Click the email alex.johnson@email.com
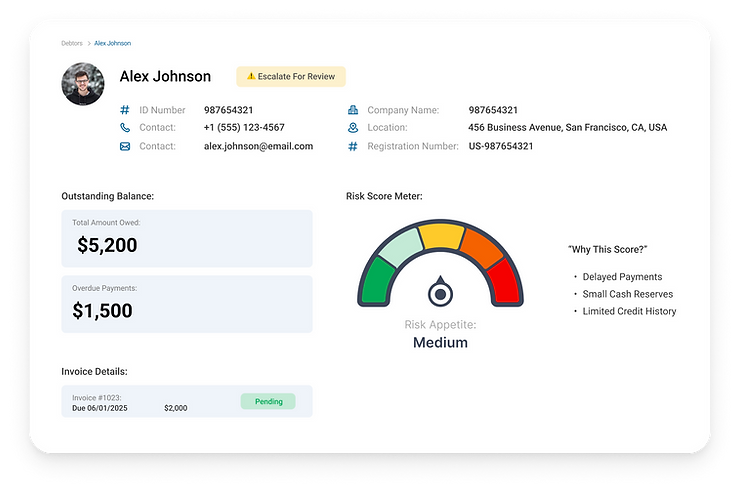 258,146
